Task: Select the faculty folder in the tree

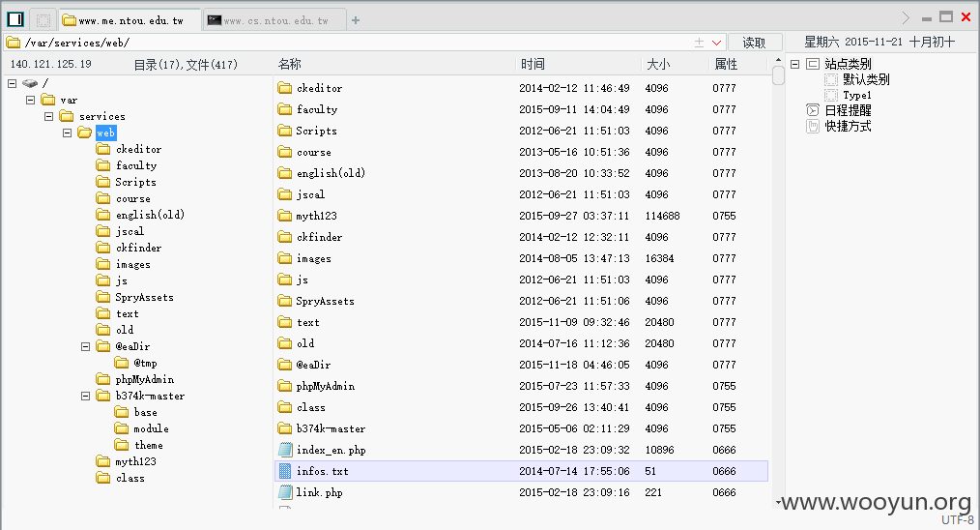Action: (136, 165)
